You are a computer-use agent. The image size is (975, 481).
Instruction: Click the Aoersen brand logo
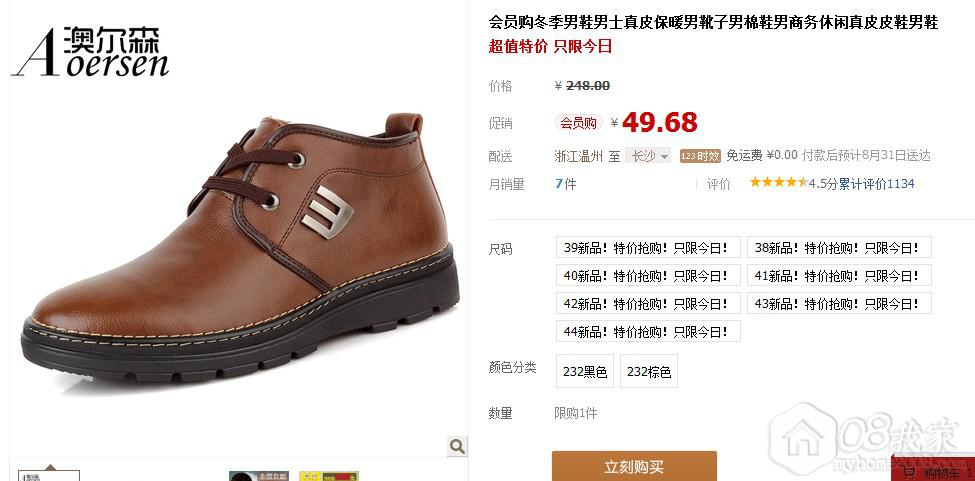(91, 52)
